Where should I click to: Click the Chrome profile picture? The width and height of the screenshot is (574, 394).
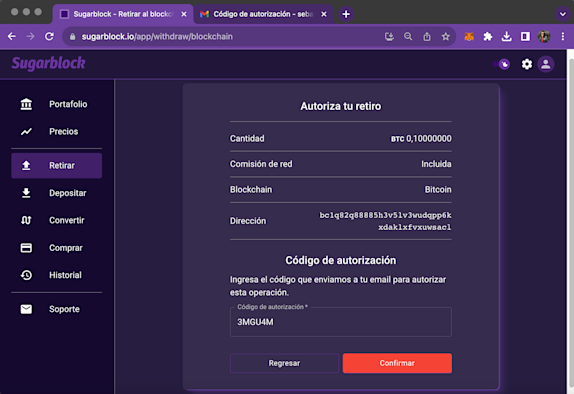click(x=544, y=36)
